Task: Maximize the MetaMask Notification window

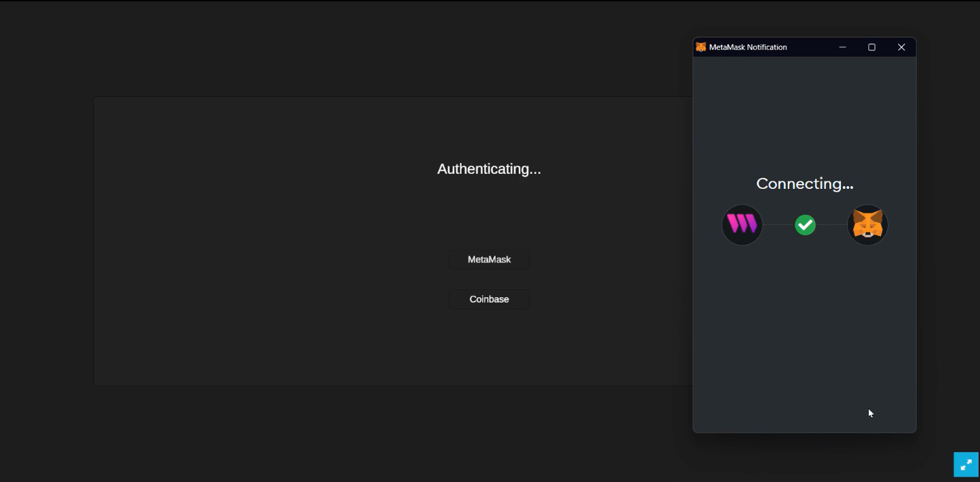Action: pyautogui.click(x=872, y=47)
